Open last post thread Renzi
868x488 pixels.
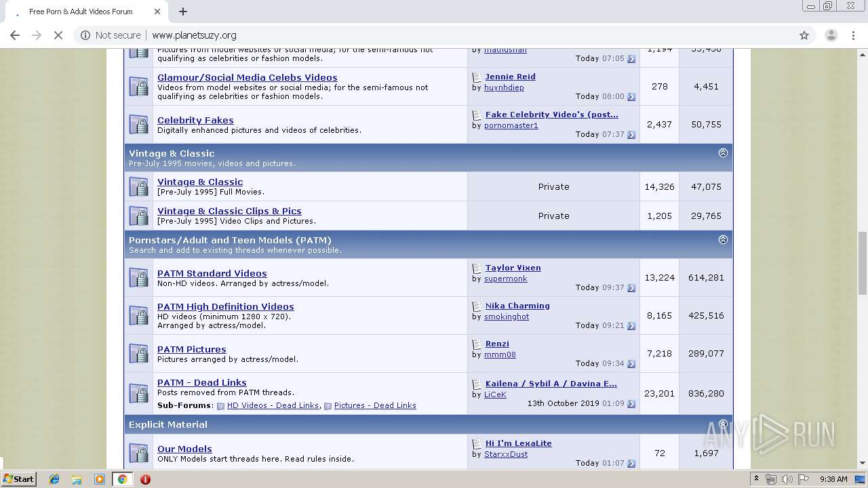[497, 344]
